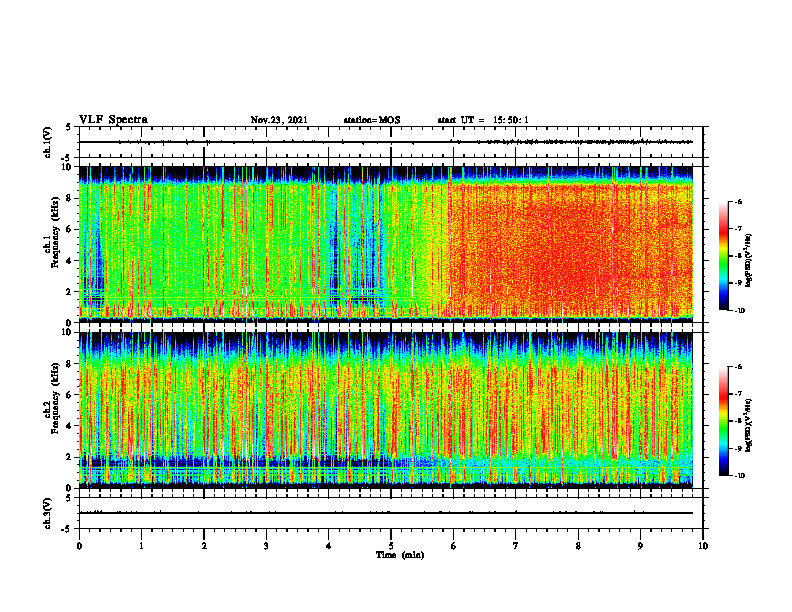792x612 pixels.
Task: Click the ch.1(V) waveform trace panel
Action: (x=391, y=142)
